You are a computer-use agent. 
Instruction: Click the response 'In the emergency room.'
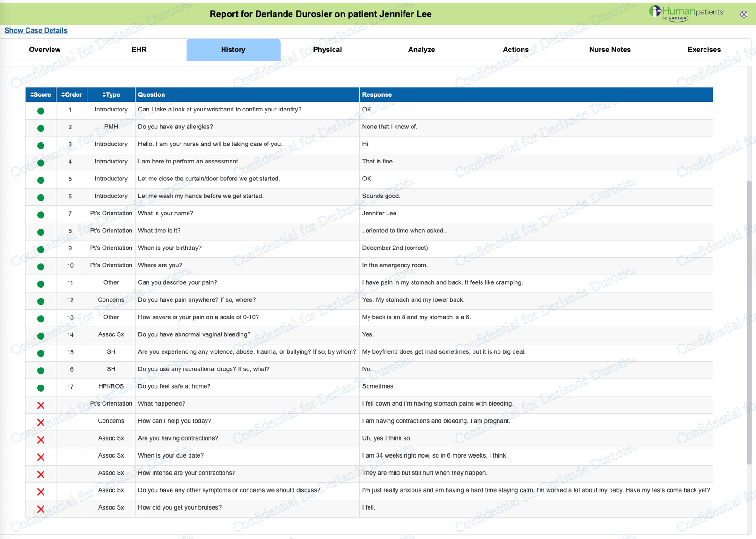(395, 265)
